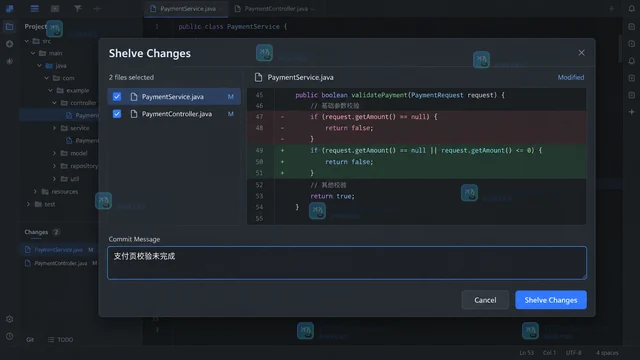Expand the model folder chevron
The width and height of the screenshot is (640, 360).
point(54,153)
